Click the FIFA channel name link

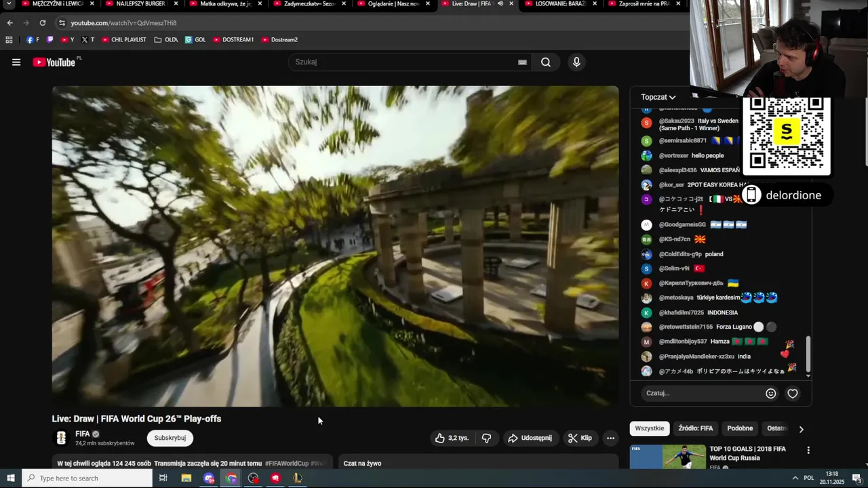pyautogui.click(x=83, y=434)
